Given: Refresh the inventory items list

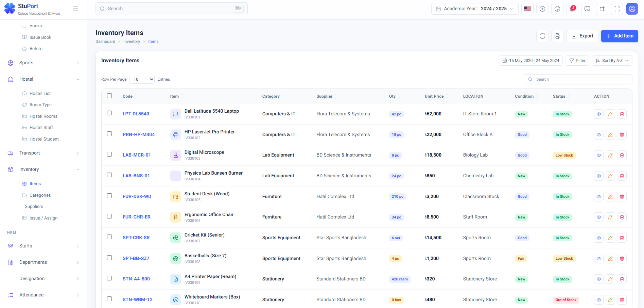Looking at the screenshot, I should 542,36.
